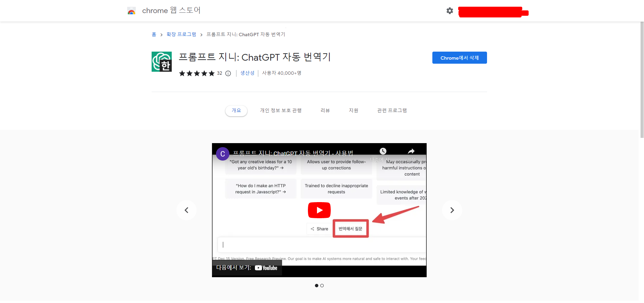Switch to 관련 프로그램 tab
Viewport: 644px width, 303px height.
click(392, 111)
